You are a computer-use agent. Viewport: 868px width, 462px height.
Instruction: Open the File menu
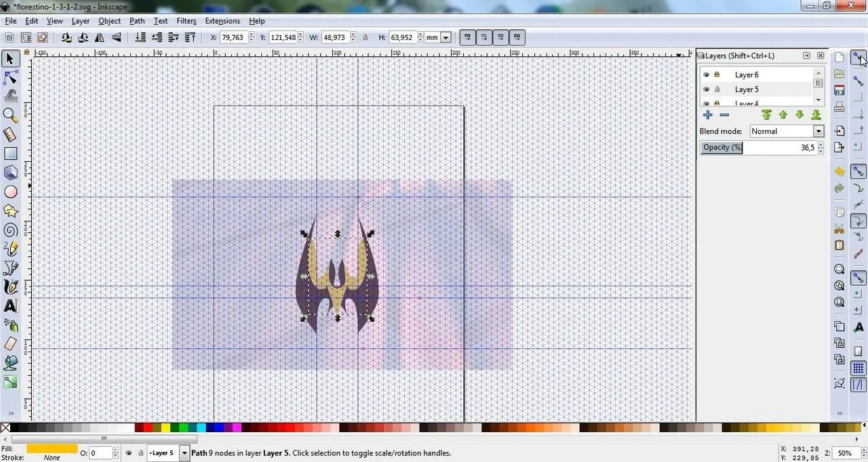(x=11, y=21)
